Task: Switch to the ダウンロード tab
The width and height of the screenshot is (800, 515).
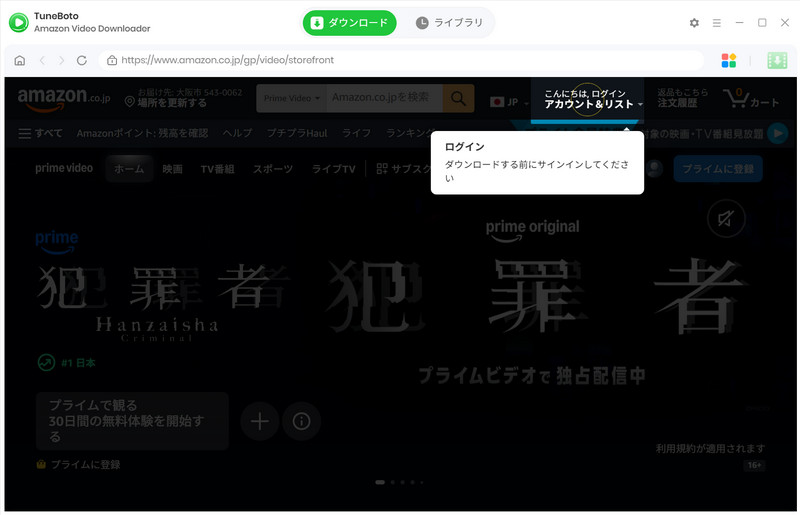Action: click(349, 23)
